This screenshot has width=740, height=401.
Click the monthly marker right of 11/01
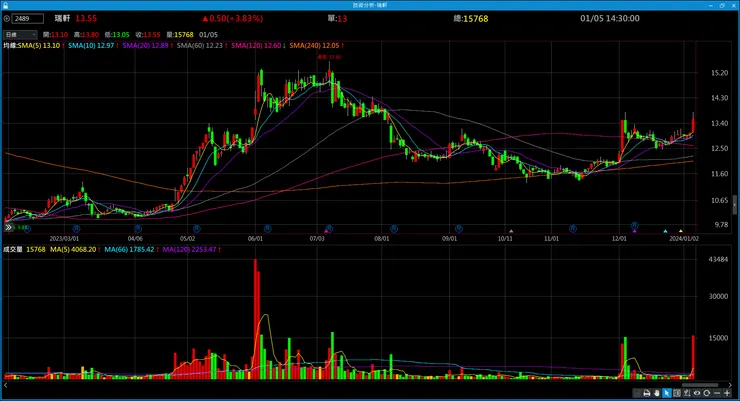pyautogui.click(x=572, y=229)
